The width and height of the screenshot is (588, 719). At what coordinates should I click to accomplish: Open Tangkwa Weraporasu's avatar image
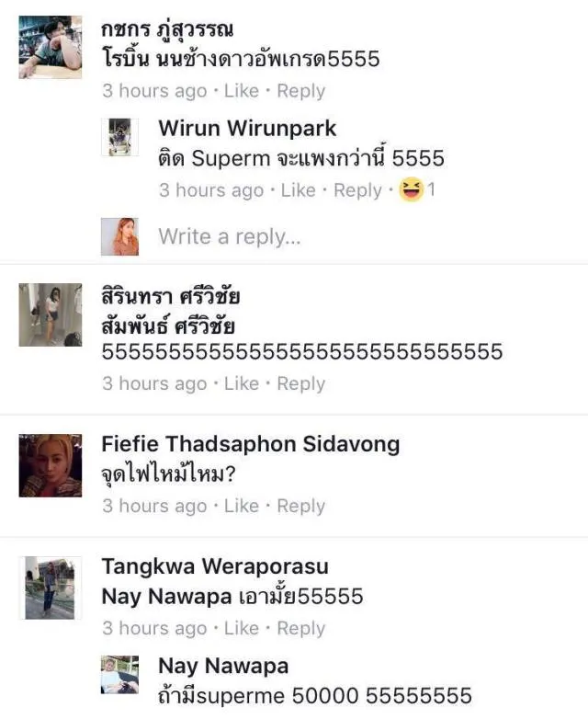coord(51,588)
